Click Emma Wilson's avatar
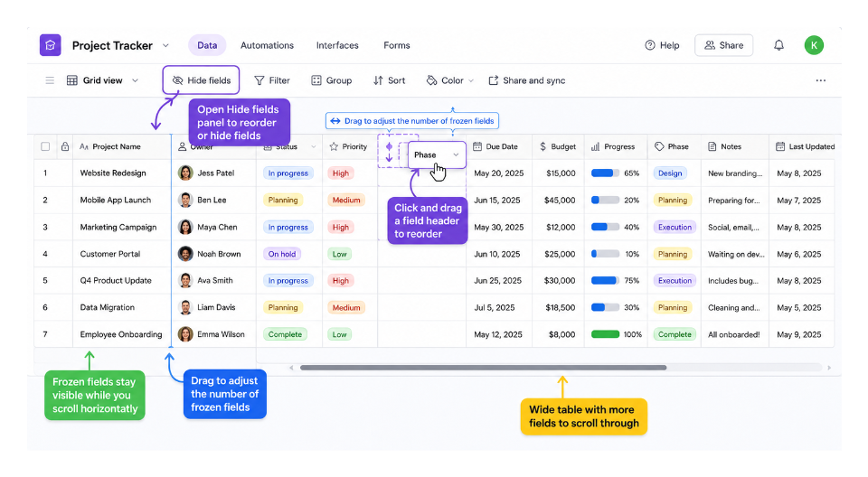Image resolution: width=868 pixels, height=477 pixels. (185, 334)
